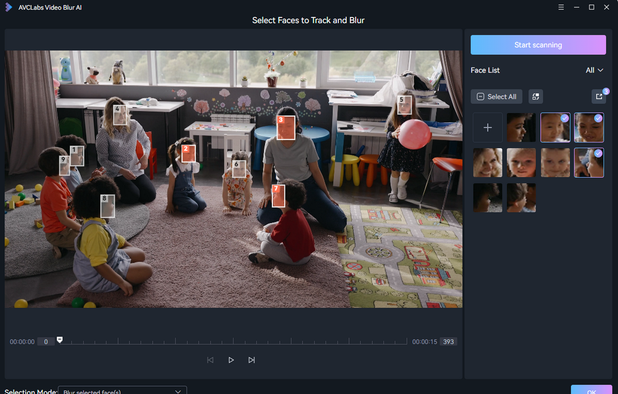618x394 pixels.
Task: Click the red face box number 7 on the boy in the red shirt
Action: pos(278,196)
